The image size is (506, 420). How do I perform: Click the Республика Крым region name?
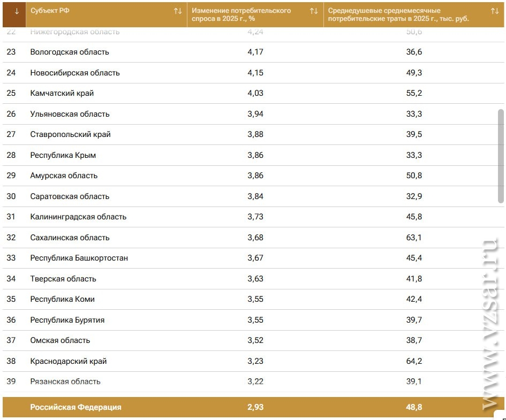(63, 155)
